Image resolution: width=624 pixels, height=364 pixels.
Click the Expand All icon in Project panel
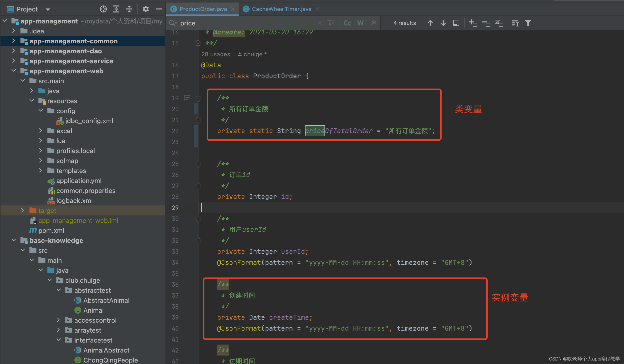coord(116,9)
